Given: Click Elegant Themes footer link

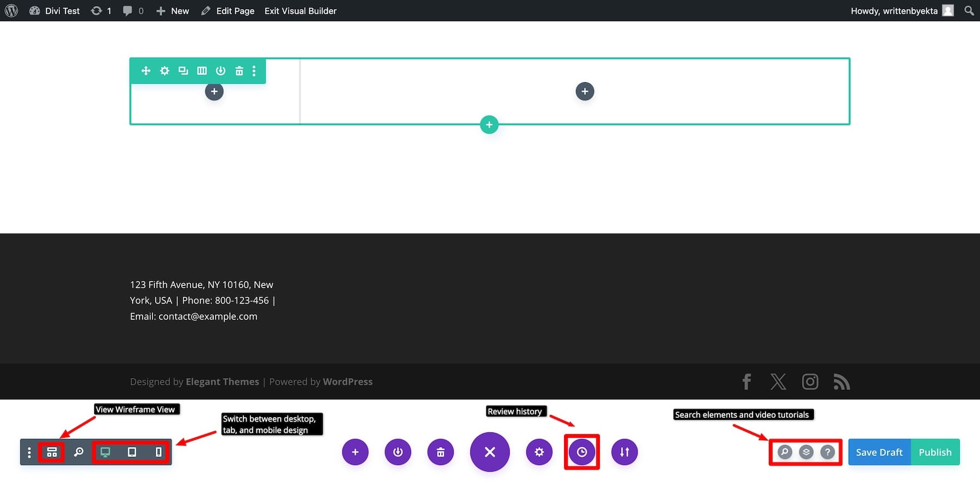Looking at the screenshot, I should tap(222, 382).
